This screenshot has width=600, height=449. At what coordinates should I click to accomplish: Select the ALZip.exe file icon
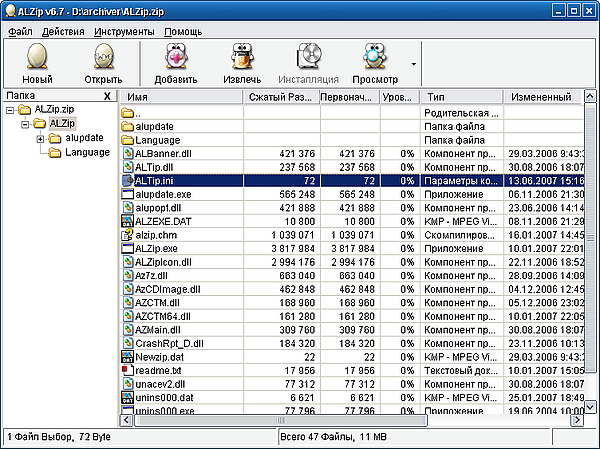pos(127,246)
